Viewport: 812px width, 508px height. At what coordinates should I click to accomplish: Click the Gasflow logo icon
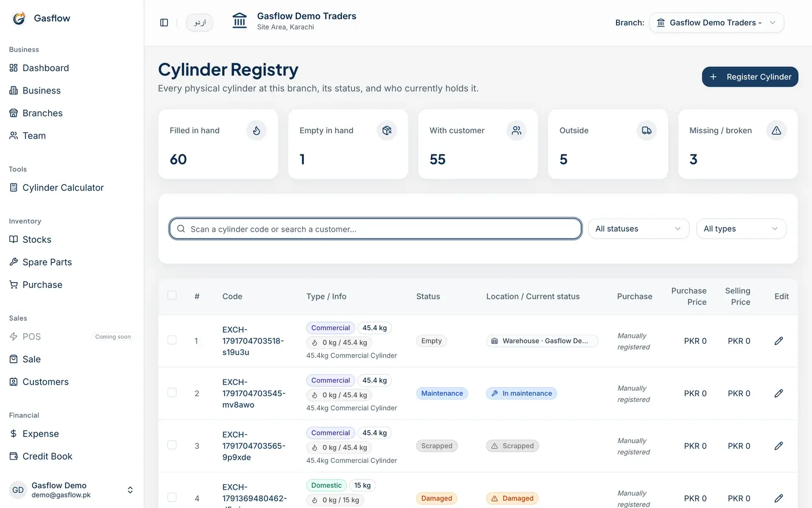[19, 18]
